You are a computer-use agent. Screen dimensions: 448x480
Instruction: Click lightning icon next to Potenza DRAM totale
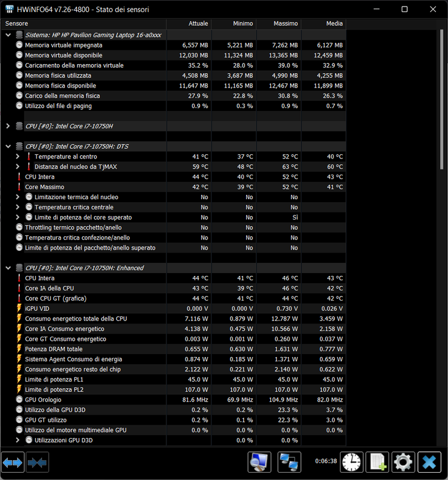(19, 349)
